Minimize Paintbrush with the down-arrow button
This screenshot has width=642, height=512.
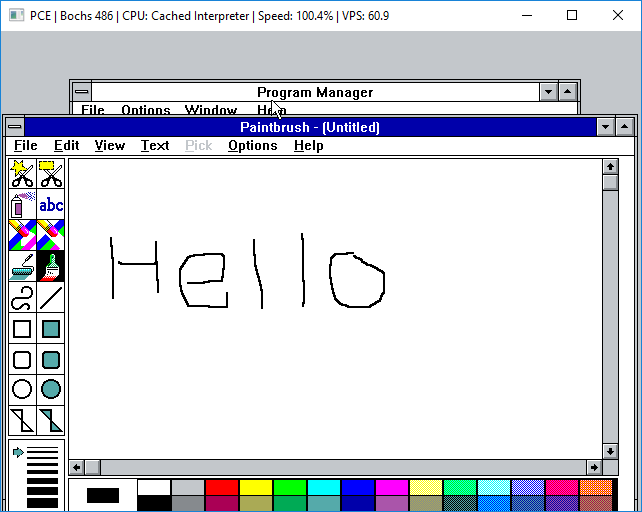pos(606,127)
